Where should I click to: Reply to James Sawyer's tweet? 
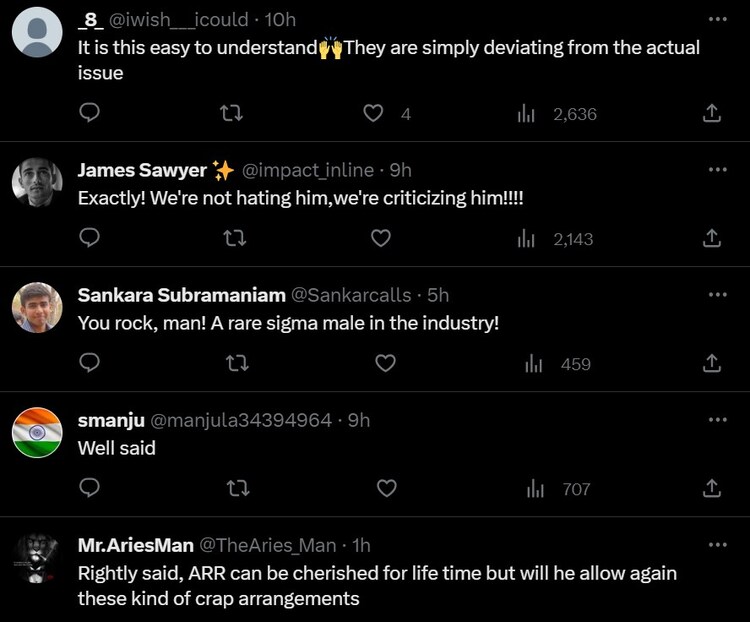click(x=89, y=238)
